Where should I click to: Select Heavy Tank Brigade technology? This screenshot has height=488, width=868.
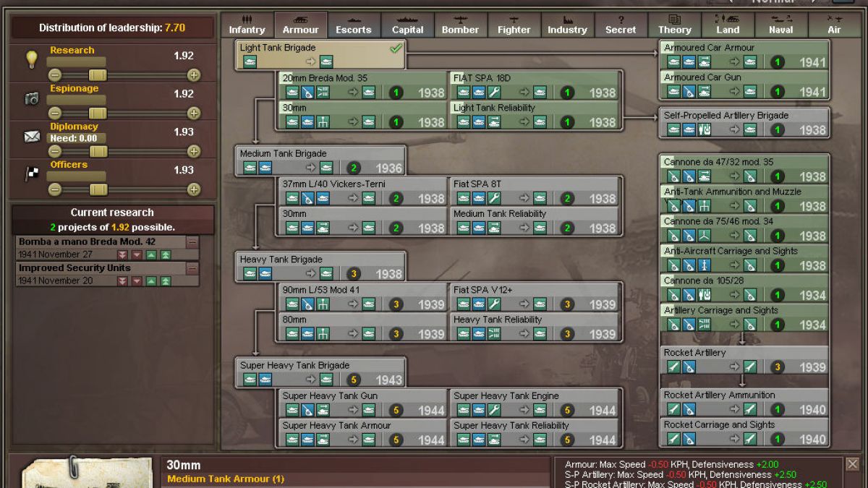pyautogui.click(x=320, y=267)
